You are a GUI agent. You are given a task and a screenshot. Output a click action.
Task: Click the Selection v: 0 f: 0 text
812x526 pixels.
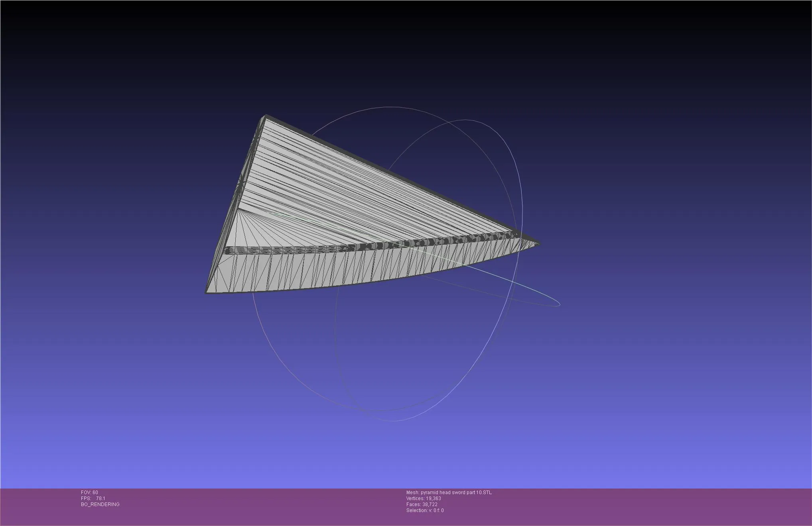coord(425,510)
